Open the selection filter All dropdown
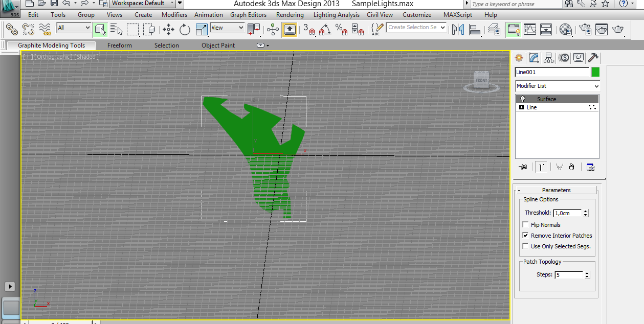Image resolution: width=644 pixels, height=324 pixels. (x=74, y=28)
